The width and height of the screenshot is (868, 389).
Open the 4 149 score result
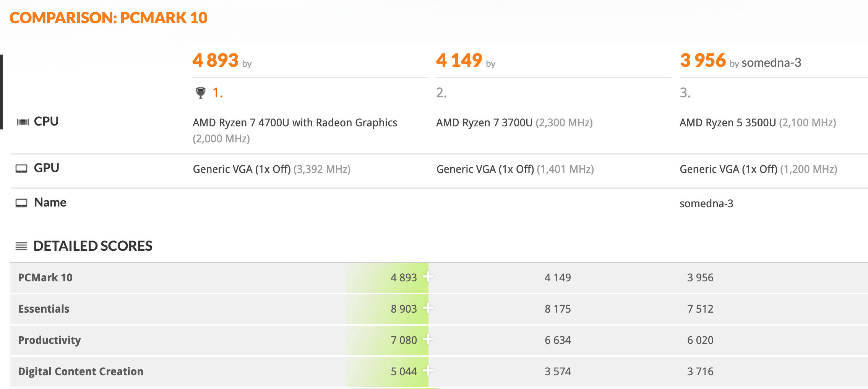point(459,60)
